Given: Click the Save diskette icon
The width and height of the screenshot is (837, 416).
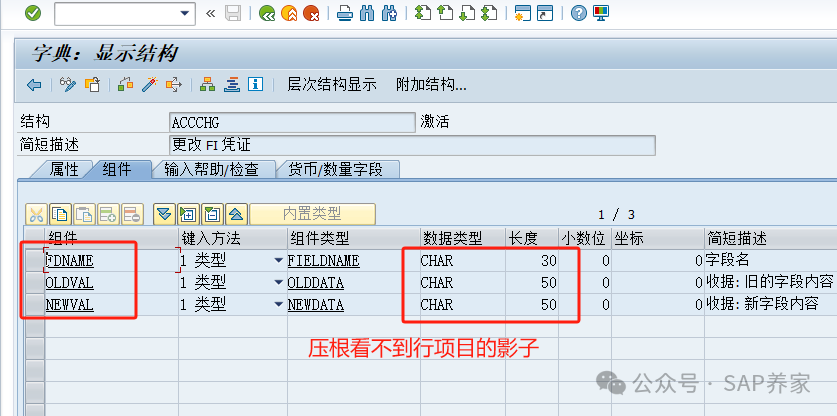Looking at the screenshot, I should pos(233,13).
